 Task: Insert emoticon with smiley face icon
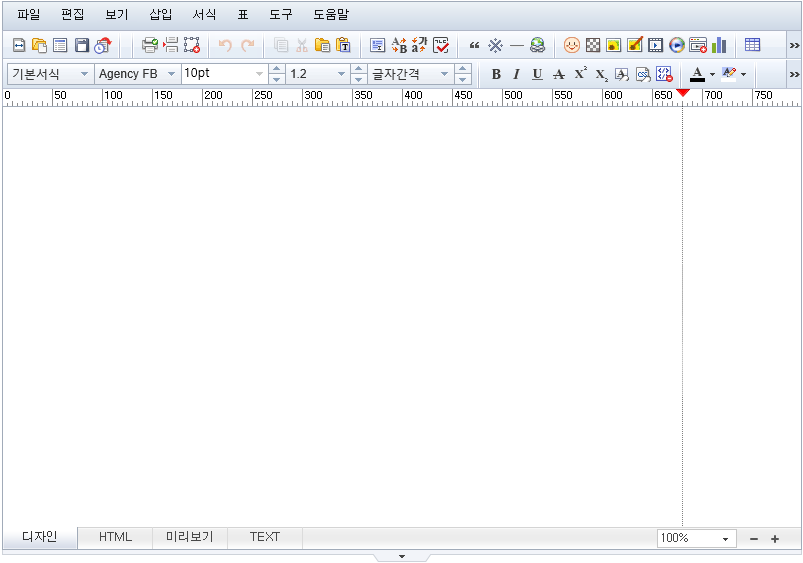tap(572, 46)
